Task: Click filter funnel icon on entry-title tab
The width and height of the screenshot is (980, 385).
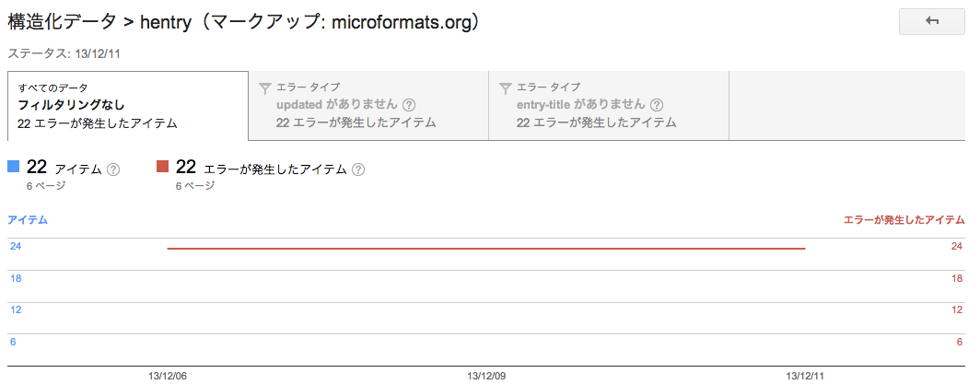Action: click(x=505, y=88)
